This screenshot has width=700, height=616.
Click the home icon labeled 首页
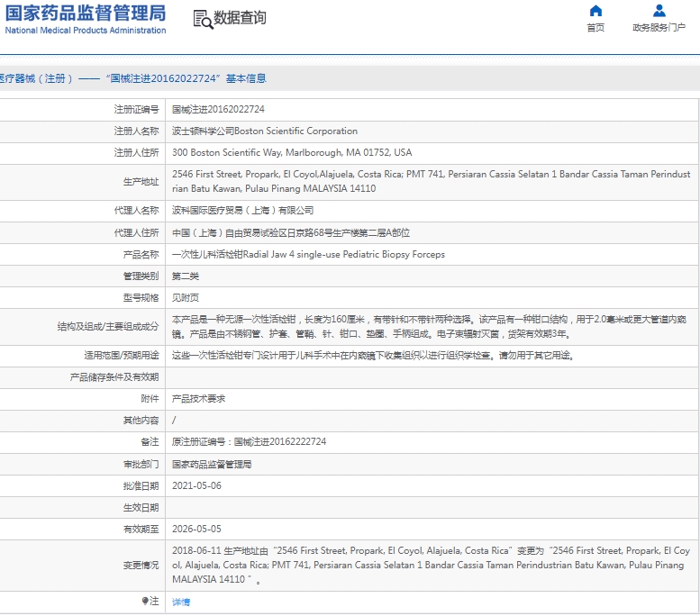pos(595,10)
